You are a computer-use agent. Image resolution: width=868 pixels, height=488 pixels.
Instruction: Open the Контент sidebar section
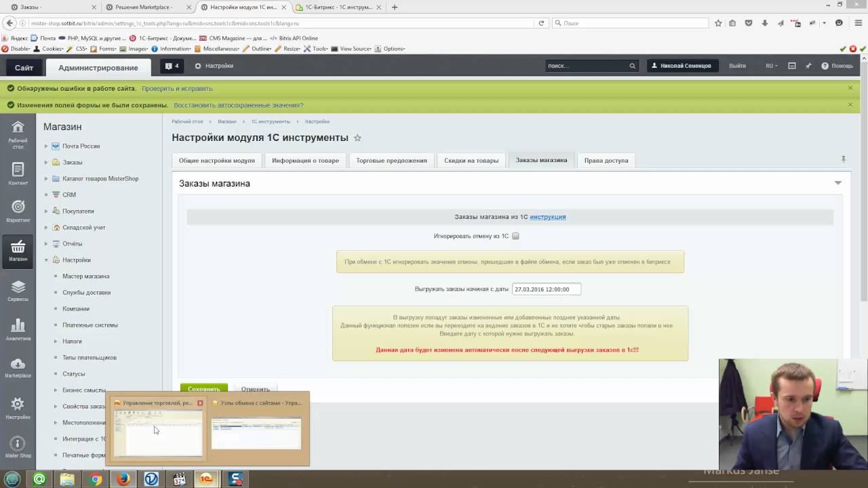coord(18,174)
